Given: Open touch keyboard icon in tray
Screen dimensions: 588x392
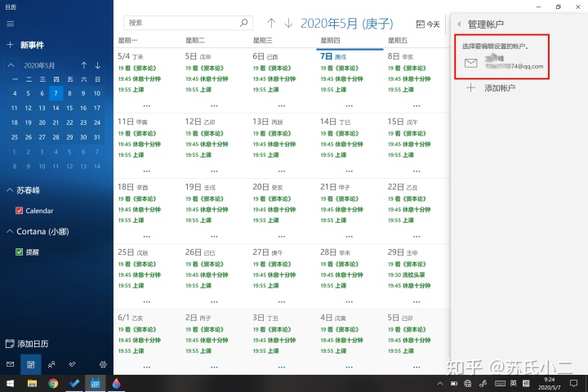Looking at the screenshot, I should (x=500, y=383).
